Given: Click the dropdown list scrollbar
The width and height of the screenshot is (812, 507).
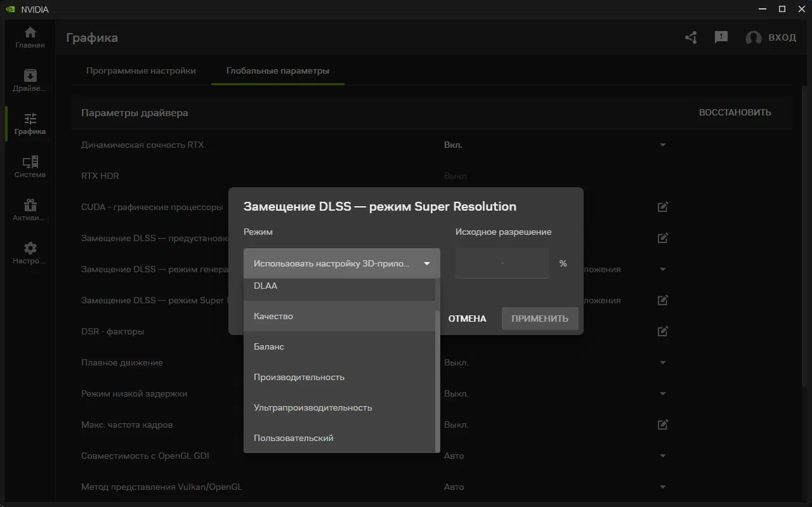Looking at the screenshot, I should [x=437, y=381].
